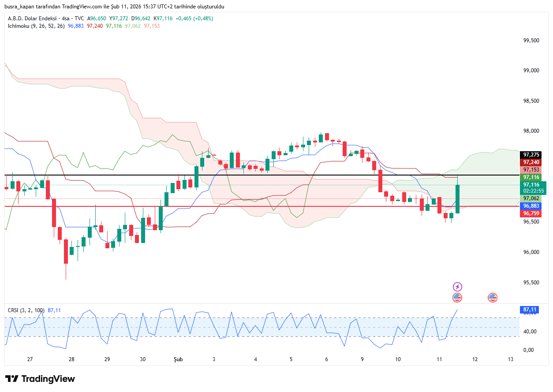Click the Şub date label on time axis
The width and height of the screenshot is (553, 392).
tap(178, 359)
